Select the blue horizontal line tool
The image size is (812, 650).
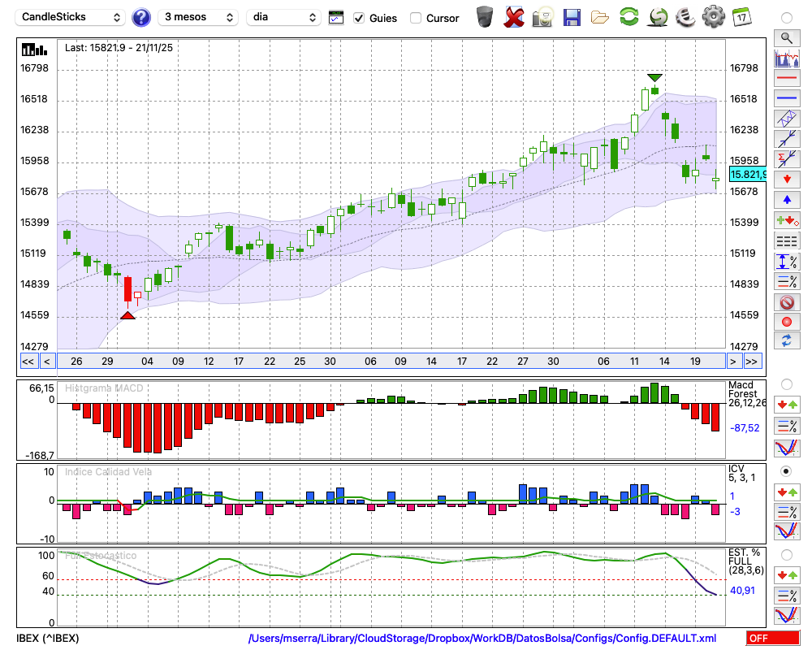point(787,98)
